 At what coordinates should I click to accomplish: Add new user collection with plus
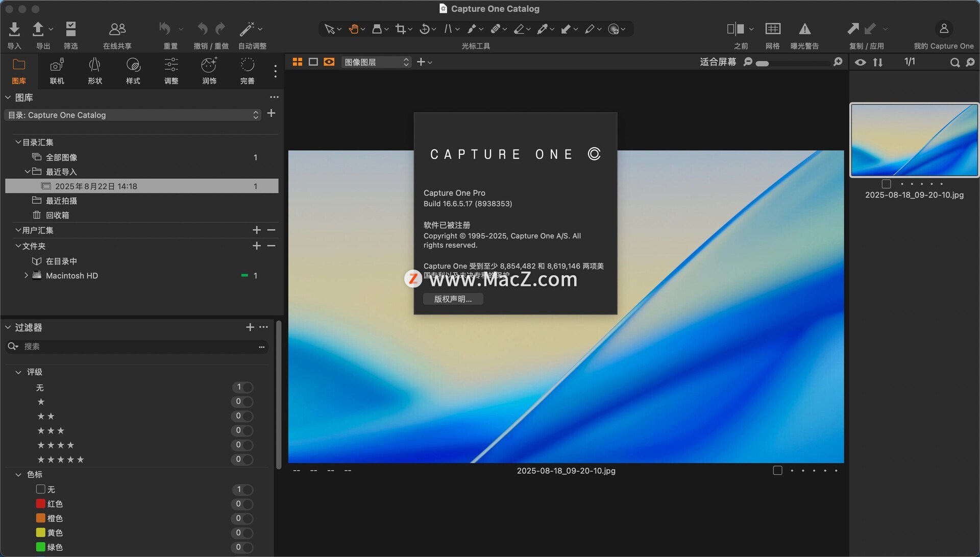pos(257,230)
